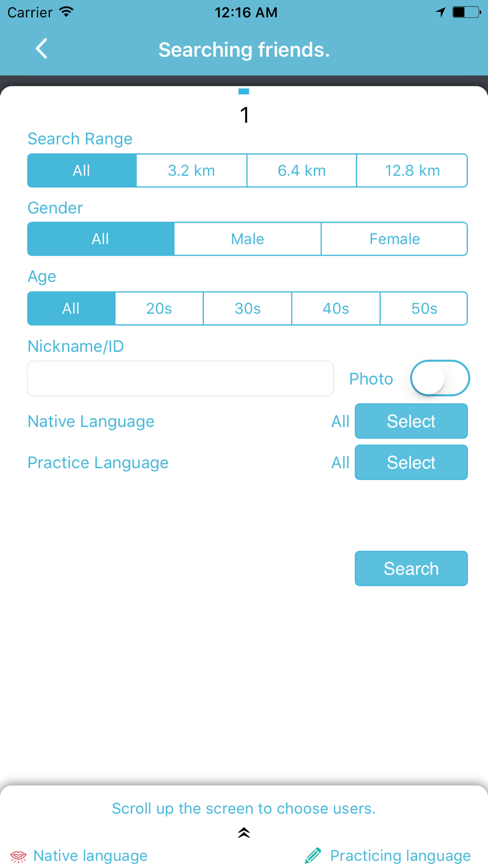Tap the location arrow status icon
This screenshot has width=488, height=868.
pos(440,12)
